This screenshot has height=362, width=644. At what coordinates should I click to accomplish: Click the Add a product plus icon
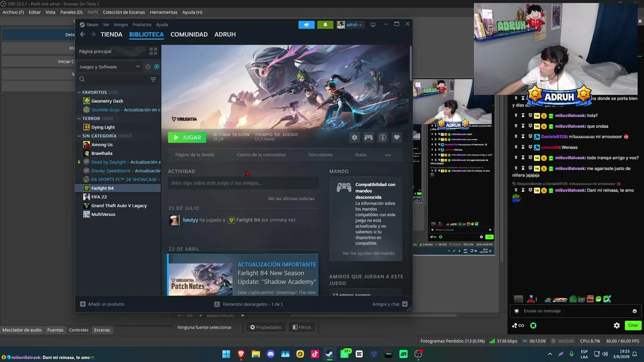coord(83,304)
